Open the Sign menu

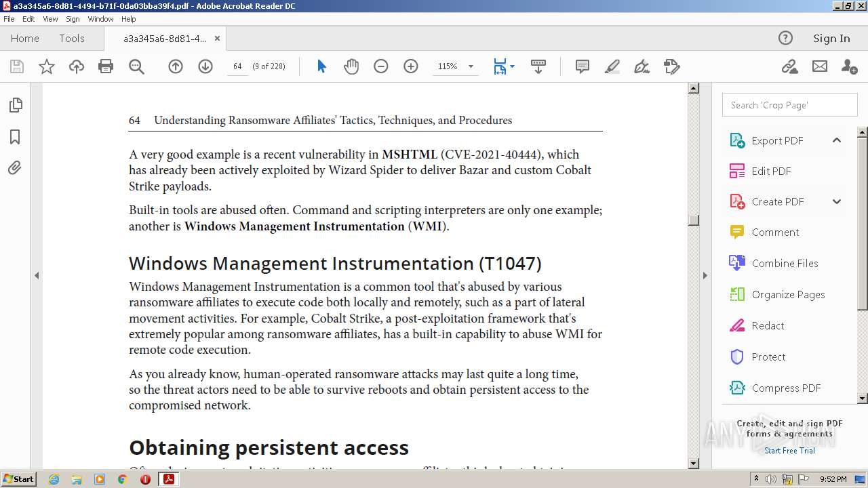click(x=73, y=19)
